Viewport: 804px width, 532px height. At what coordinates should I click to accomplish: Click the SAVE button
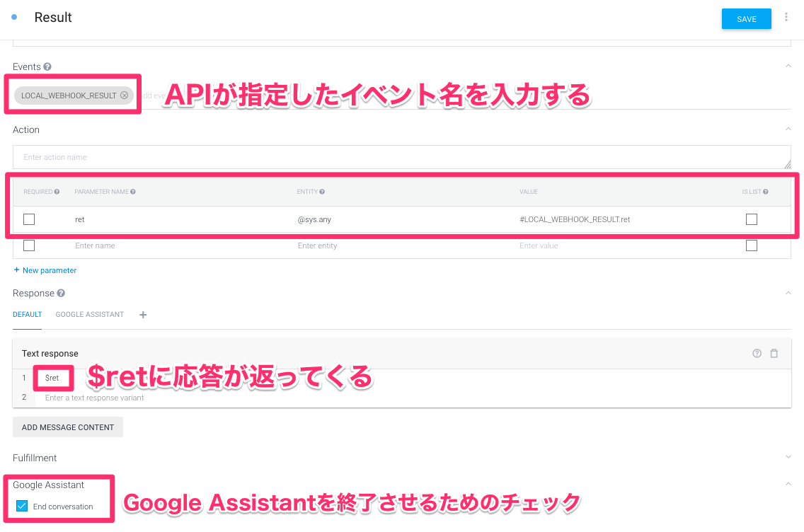point(746,19)
